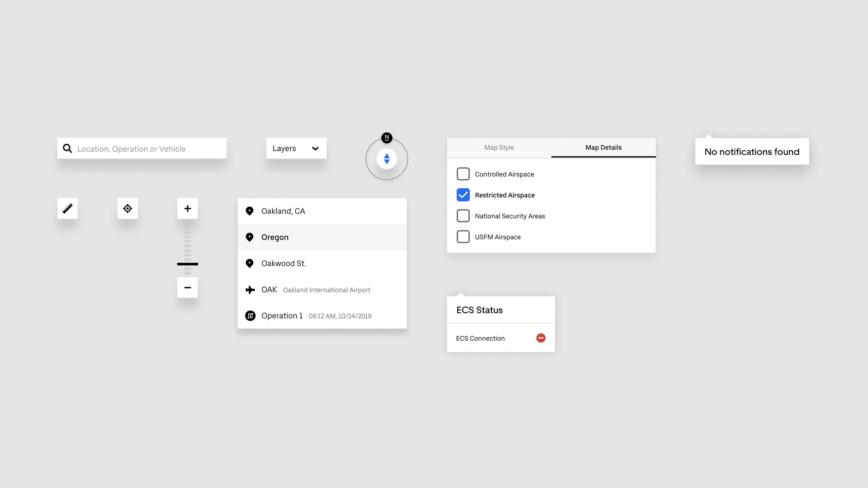Click the Layers dropdown chevron arrow
This screenshot has width=868, height=488.
[315, 149]
